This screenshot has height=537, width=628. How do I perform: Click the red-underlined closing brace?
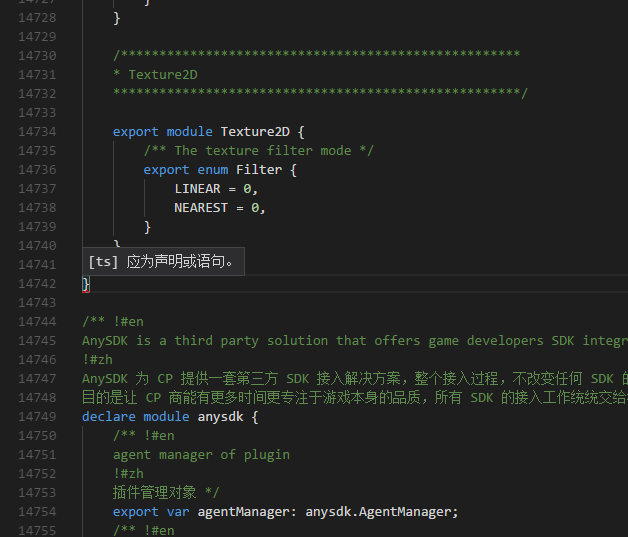[x=86, y=284]
